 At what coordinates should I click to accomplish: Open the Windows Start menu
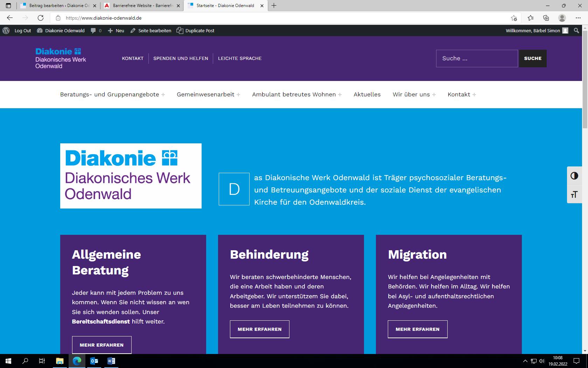point(8,361)
